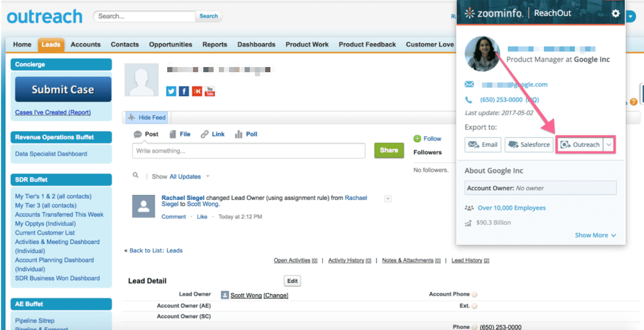Export contact to Salesforce
Image resolution: width=644 pixels, height=330 pixels.
pyautogui.click(x=529, y=145)
